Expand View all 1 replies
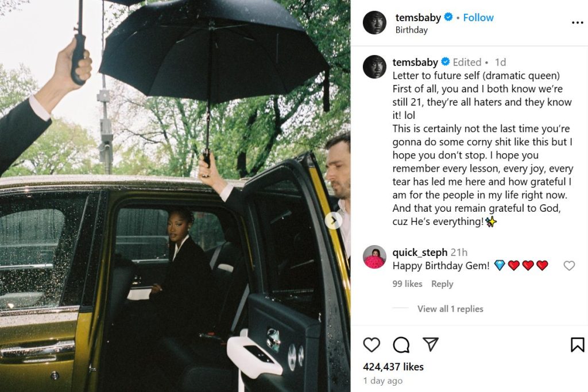 click(450, 309)
